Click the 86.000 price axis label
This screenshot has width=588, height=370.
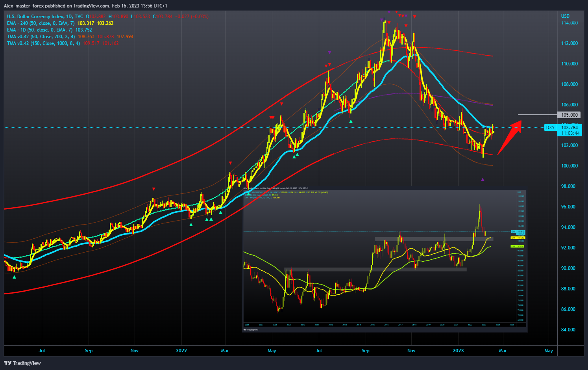[568, 309]
